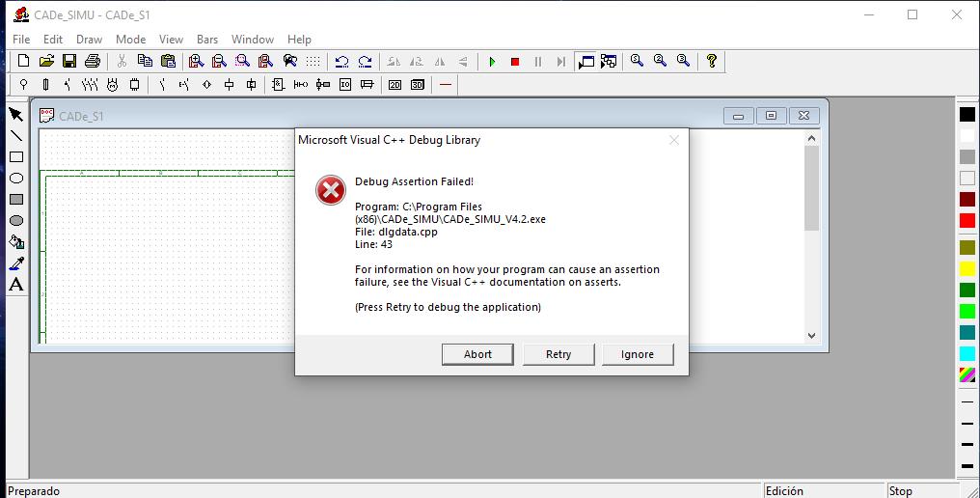
Task: Click the multiple windows view icon
Action: point(609,62)
